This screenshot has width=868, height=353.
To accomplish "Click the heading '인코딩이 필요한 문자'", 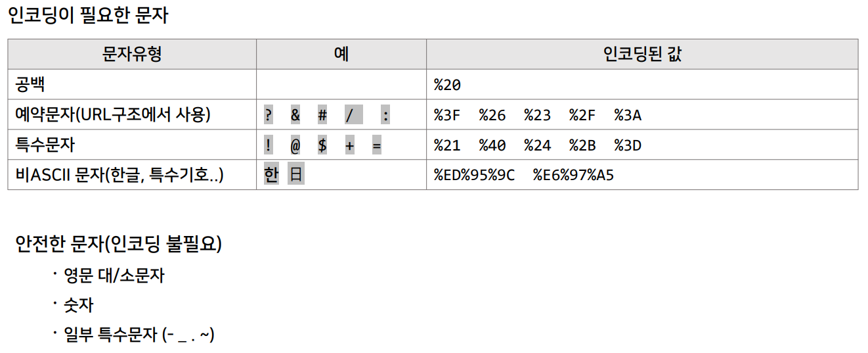I will (x=88, y=15).
